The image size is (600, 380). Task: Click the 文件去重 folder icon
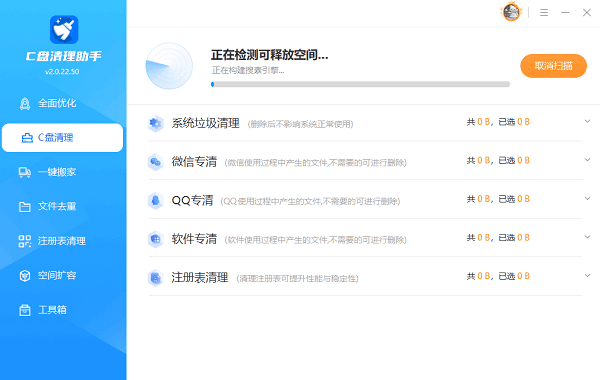coord(25,207)
